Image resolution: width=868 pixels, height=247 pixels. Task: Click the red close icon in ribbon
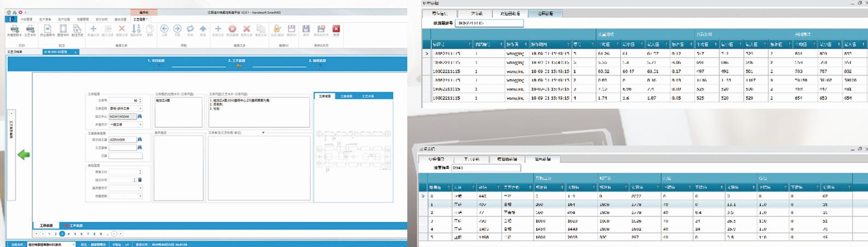click(x=336, y=30)
